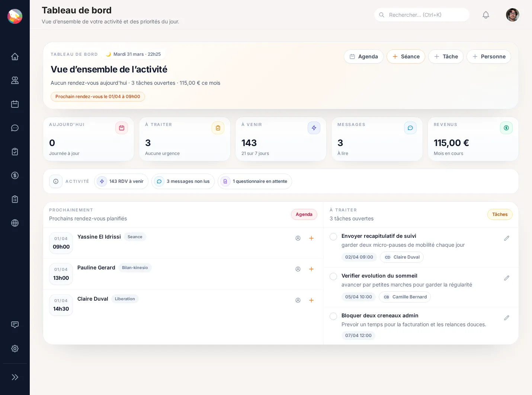Click the Liberation tag
532x395 pixels.
coord(125,299)
